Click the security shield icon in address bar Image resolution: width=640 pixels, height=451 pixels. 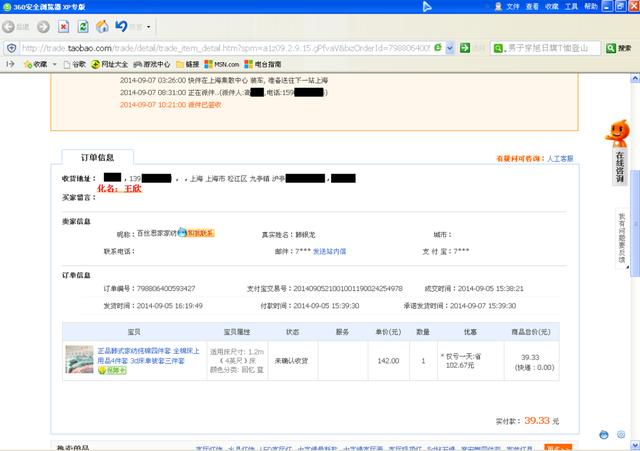pyautogui.click(x=11, y=48)
